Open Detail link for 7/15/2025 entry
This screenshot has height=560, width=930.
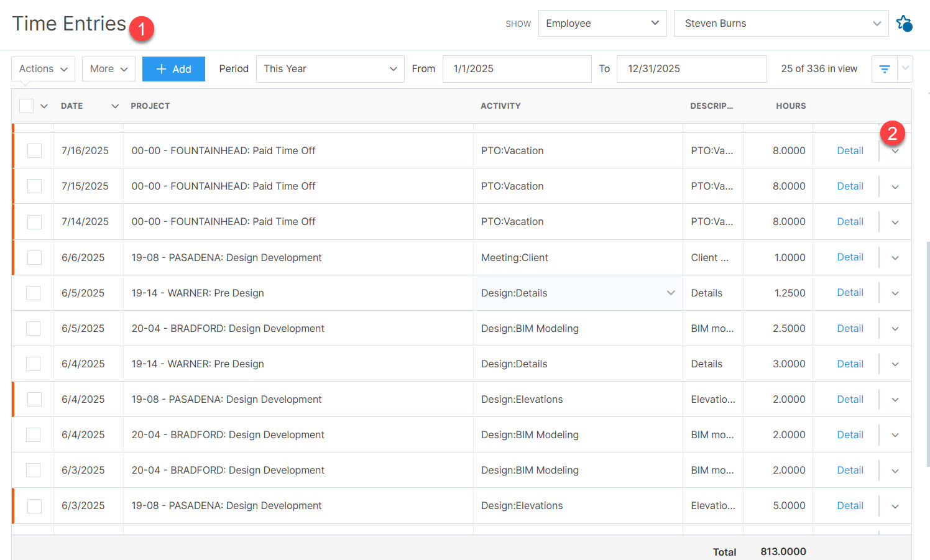850,186
